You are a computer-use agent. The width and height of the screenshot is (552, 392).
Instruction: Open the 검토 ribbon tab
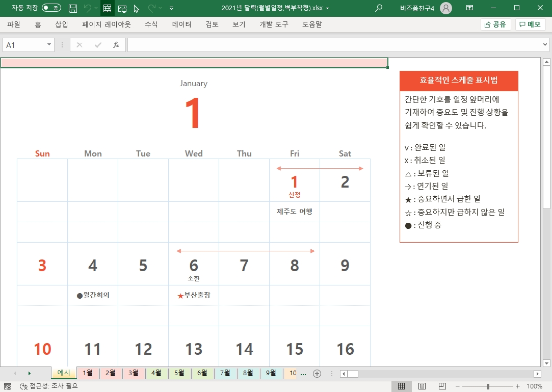pos(212,24)
